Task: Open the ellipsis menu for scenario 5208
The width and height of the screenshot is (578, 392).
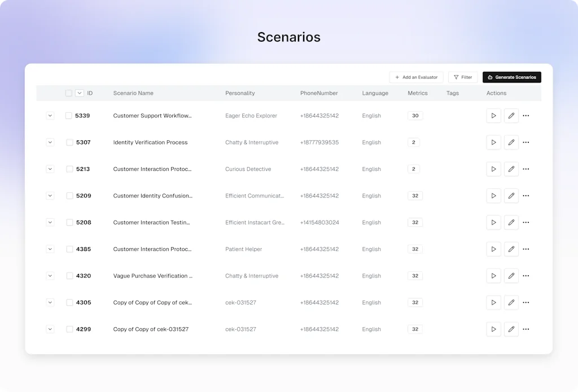Action: click(526, 222)
